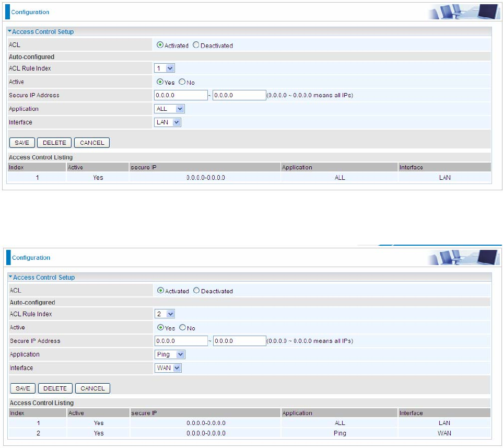Click Index column header in lower listing
Image resolution: width=503 pixels, height=448 pixels.
pyautogui.click(x=38, y=413)
